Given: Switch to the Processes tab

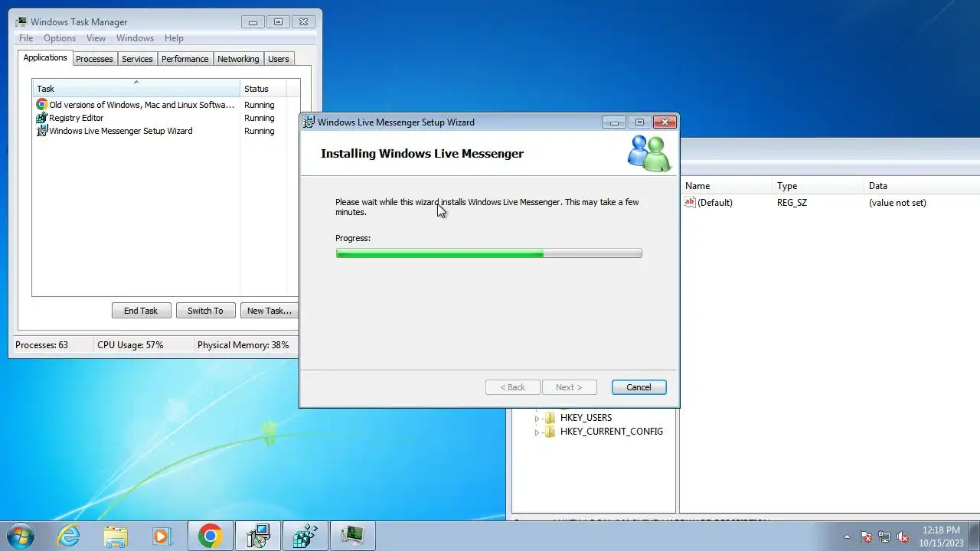Looking at the screenshot, I should pos(94,59).
